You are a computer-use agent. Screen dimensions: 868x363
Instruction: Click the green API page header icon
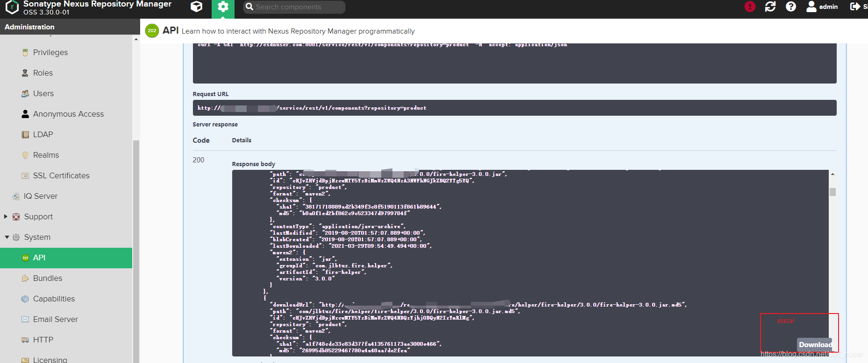[x=152, y=31]
